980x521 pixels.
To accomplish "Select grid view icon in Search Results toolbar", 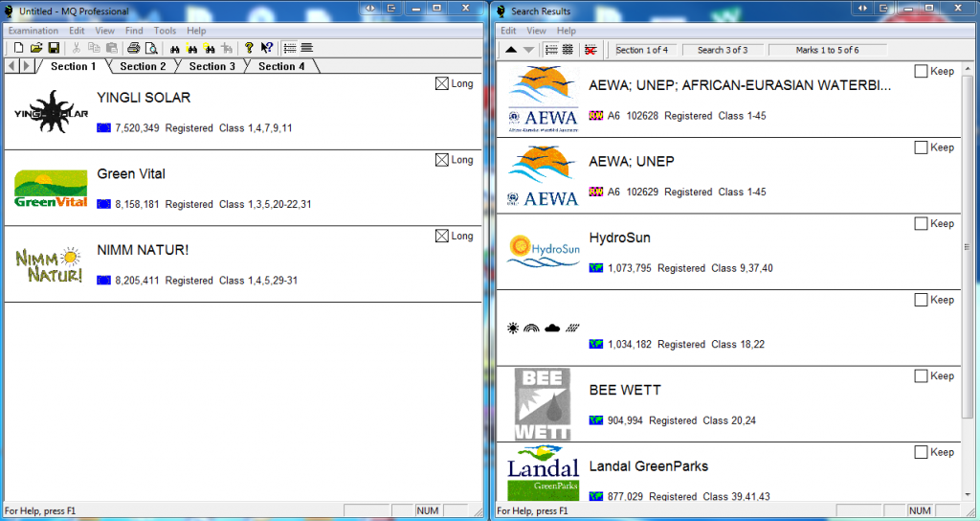I will [x=568, y=50].
